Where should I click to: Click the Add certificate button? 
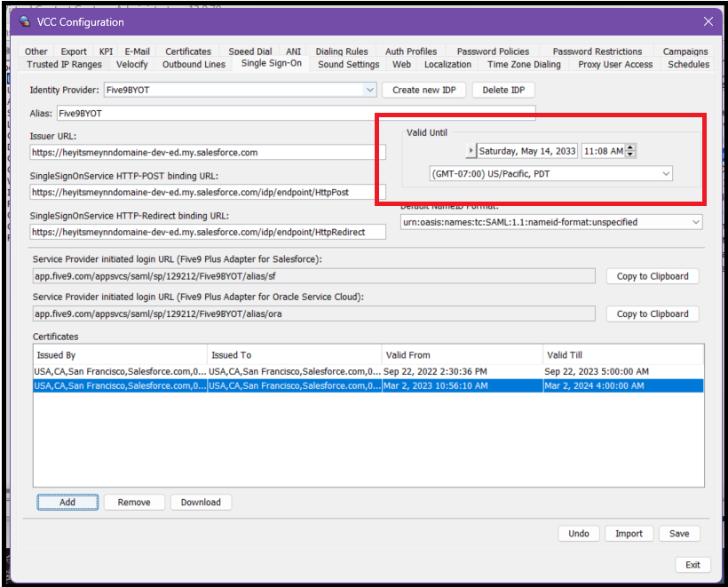click(67, 502)
